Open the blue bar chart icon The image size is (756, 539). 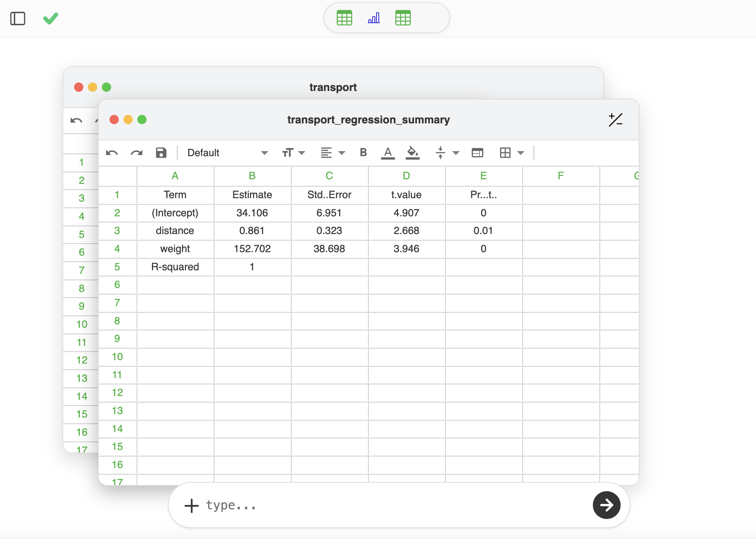click(374, 18)
